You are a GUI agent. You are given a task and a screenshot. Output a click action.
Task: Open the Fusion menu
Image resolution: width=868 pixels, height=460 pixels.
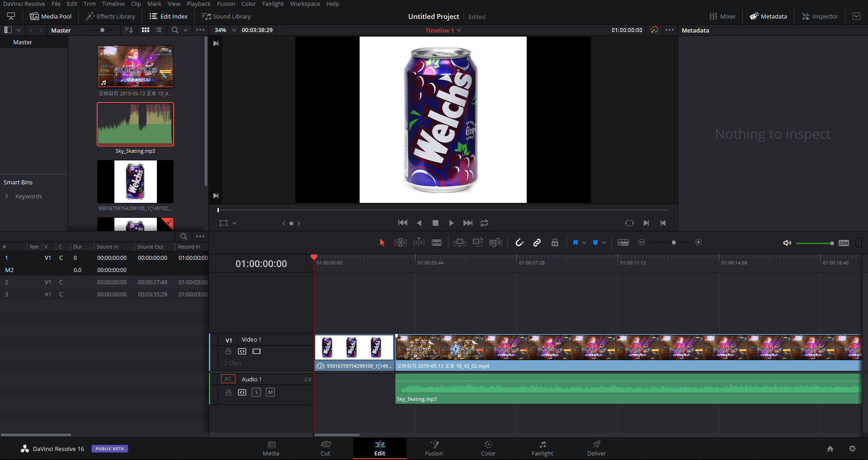(226, 4)
